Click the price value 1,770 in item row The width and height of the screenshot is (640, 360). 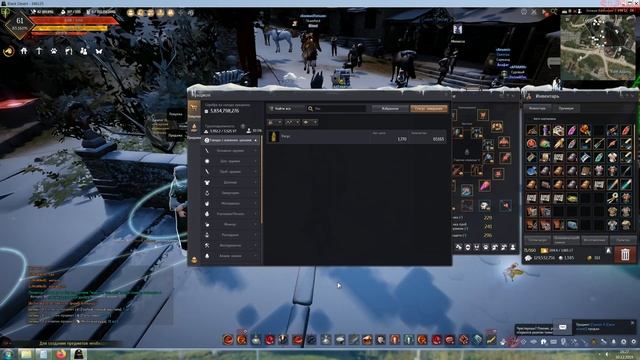402,139
